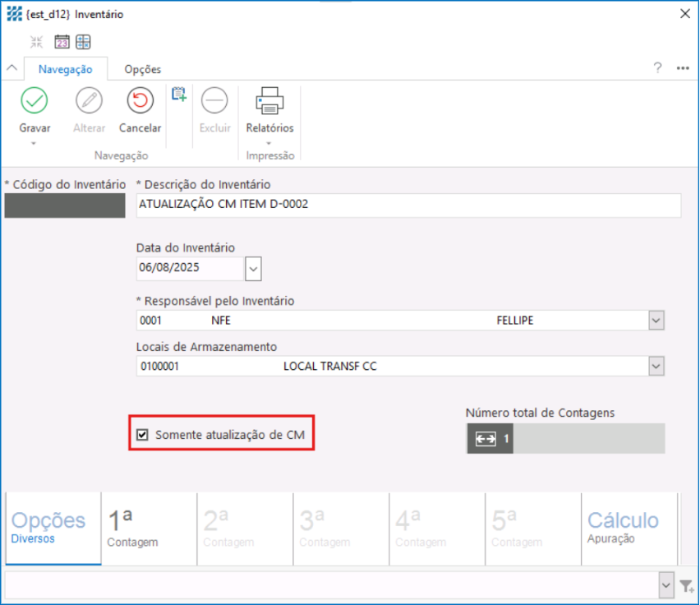
Task: Open the more options ellipsis icon
Action: (x=683, y=68)
